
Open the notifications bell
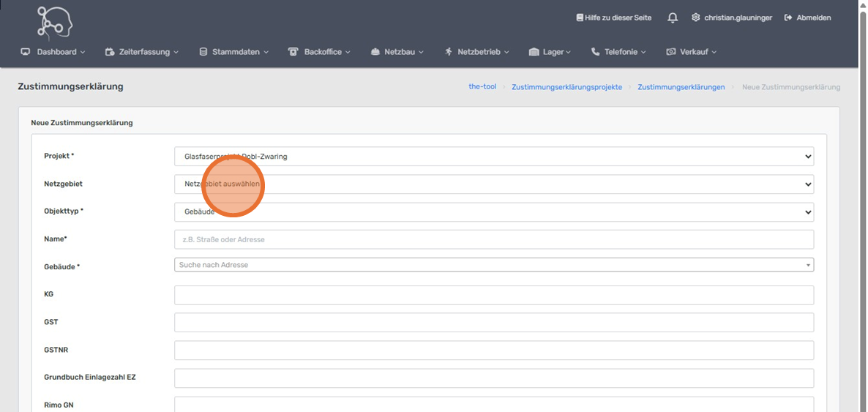click(x=673, y=18)
